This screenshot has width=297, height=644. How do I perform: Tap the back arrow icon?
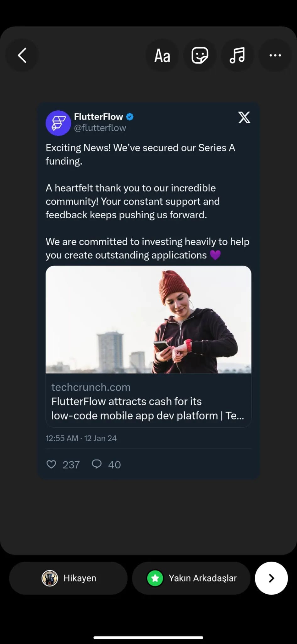pos(22,56)
